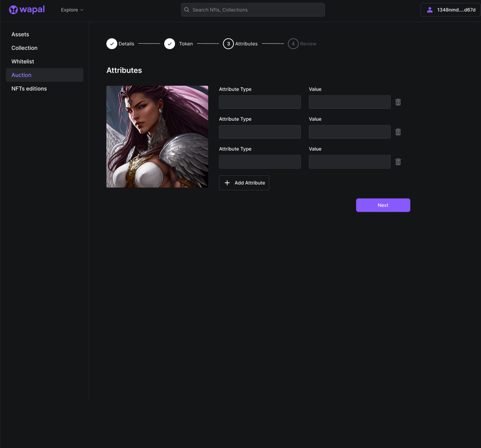Click the Add Attribute button
481x448 pixels.
[244, 182]
